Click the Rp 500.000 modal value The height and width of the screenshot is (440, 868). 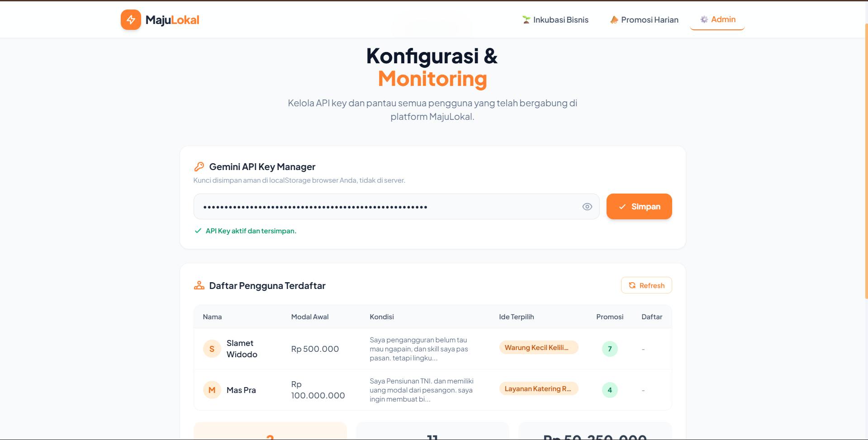tap(315, 349)
